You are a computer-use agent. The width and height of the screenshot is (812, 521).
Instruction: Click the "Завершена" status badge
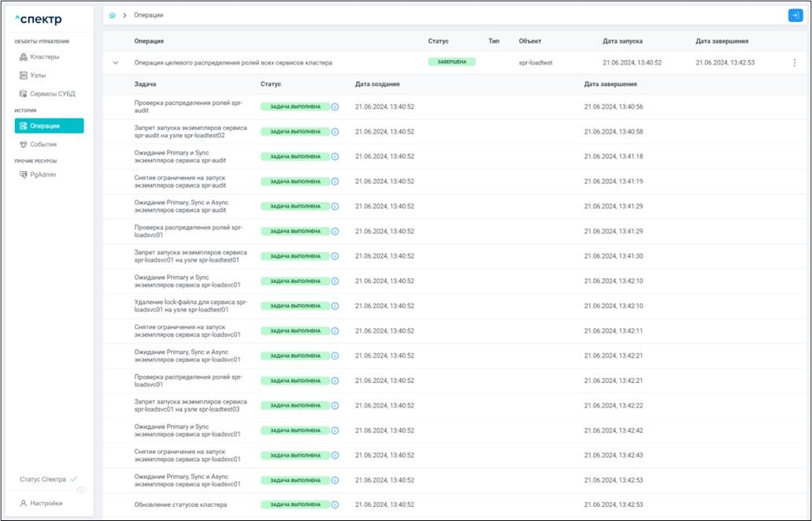coord(451,62)
